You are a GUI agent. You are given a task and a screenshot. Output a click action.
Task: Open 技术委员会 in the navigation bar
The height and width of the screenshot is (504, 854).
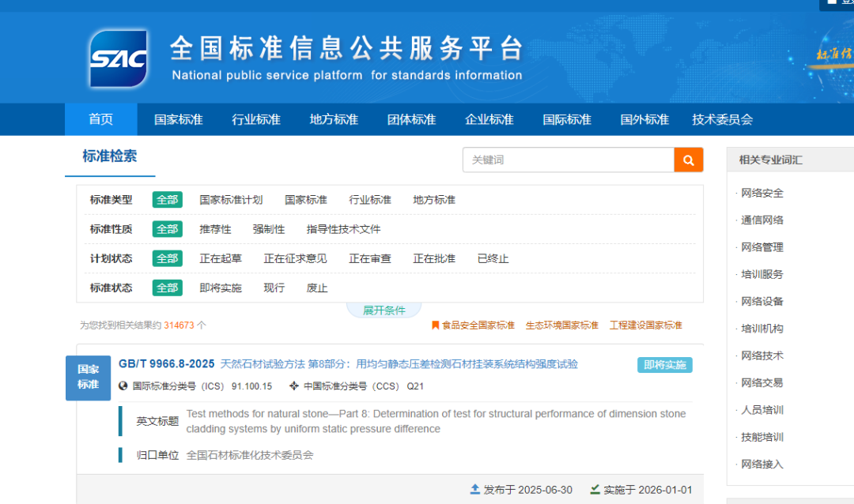pos(722,119)
